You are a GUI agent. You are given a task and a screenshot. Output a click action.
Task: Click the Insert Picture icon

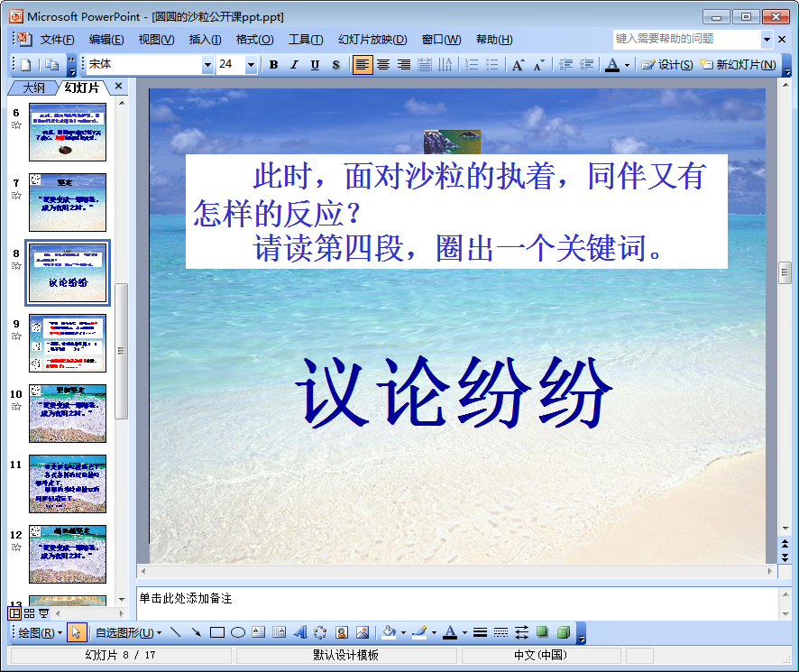[x=363, y=632]
